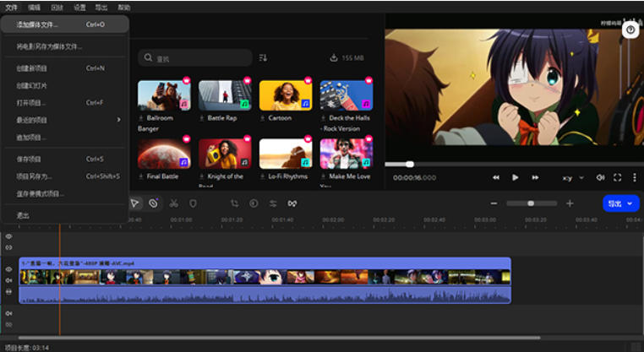Click download icon showing 155 MB
Viewport: 644px width, 352px height.
[334, 58]
